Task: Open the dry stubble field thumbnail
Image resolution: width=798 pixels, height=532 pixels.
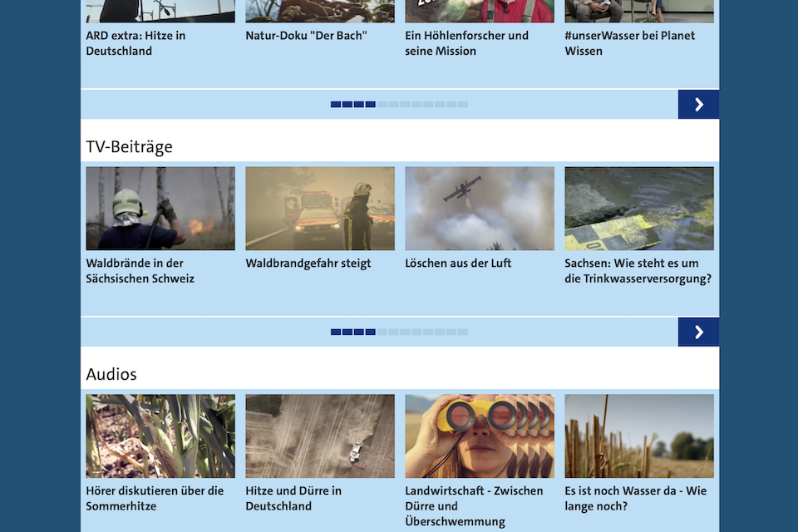Action: click(639, 436)
